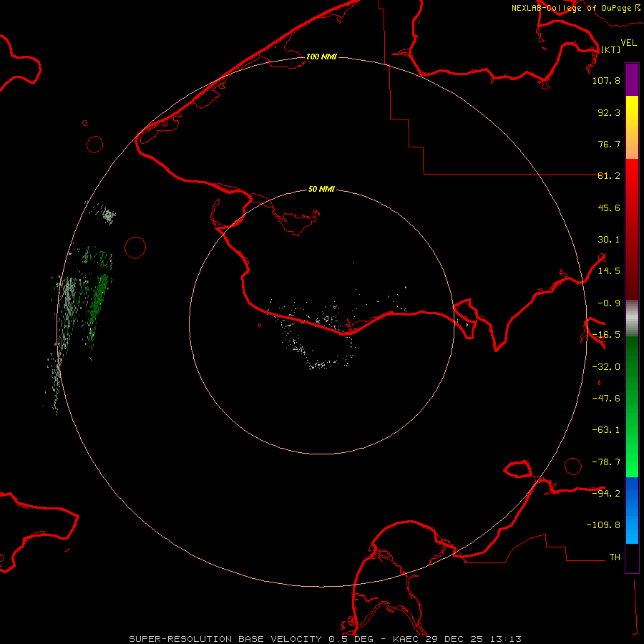
Task: Click the gray near-zero segment of color bar
Action: click(x=632, y=318)
